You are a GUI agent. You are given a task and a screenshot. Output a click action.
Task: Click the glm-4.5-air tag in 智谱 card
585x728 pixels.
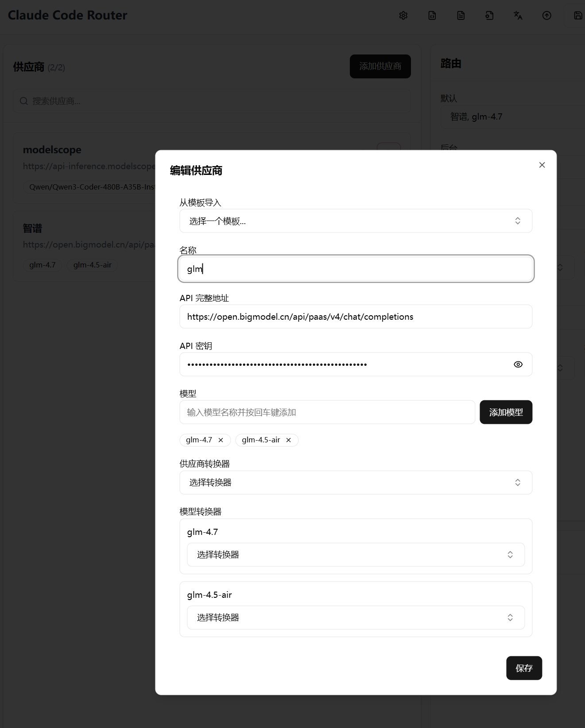pos(93,265)
